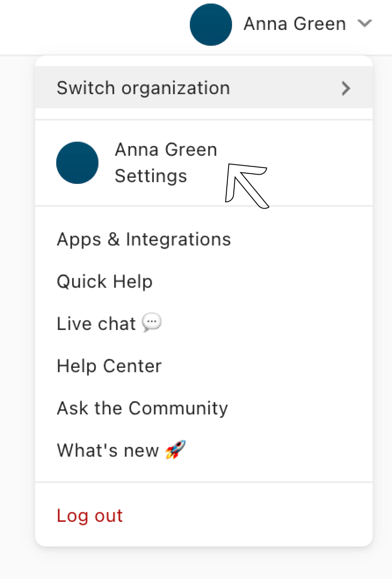Open Settings under Anna Green
The width and height of the screenshot is (392, 579).
151,176
